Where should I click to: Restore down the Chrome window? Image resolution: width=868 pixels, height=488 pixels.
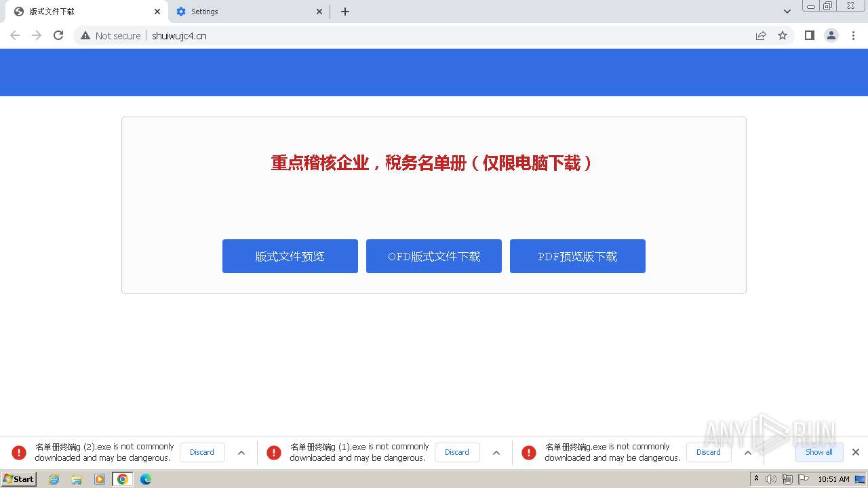pyautogui.click(x=828, y=5)
